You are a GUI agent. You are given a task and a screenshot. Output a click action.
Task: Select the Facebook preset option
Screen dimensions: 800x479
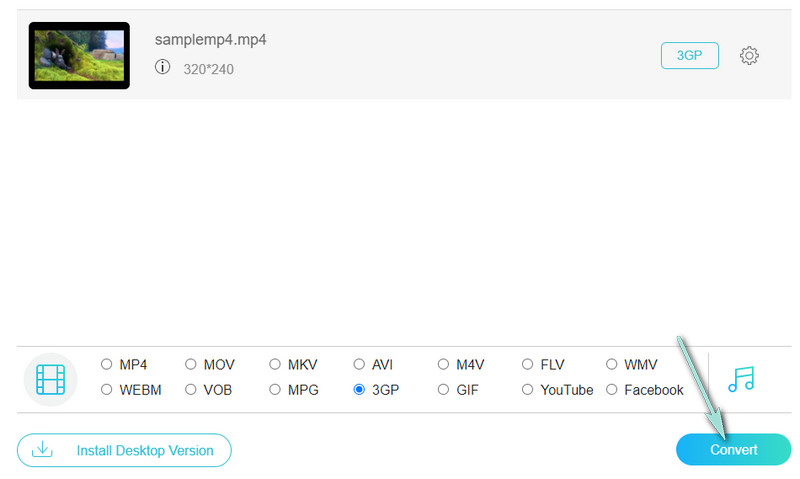(x=612, y=390)
